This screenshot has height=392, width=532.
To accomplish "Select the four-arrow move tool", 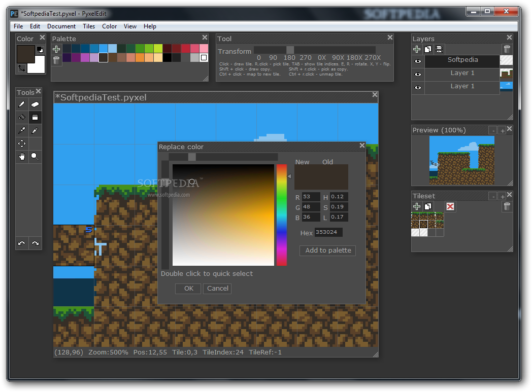I will pyautogui.click(x=22, y=144).
